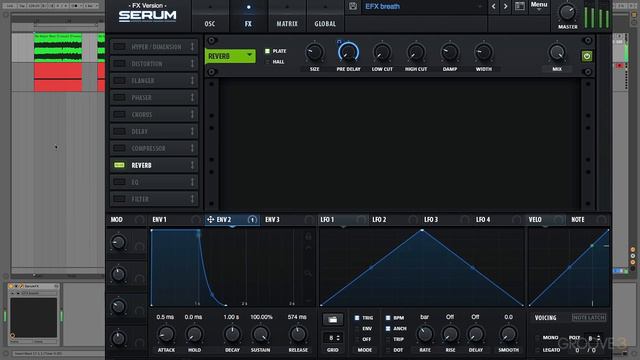Click the reverb Damp knob

450,52
